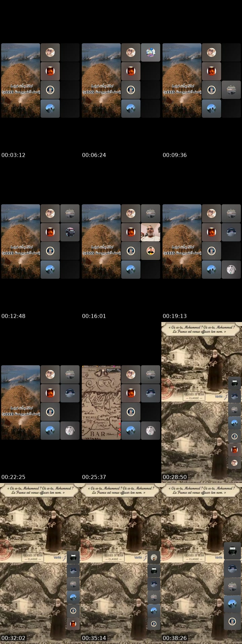
Task: Click the timestamp 00:03:12
Action: pyautogui.click(x=13, y=155)
